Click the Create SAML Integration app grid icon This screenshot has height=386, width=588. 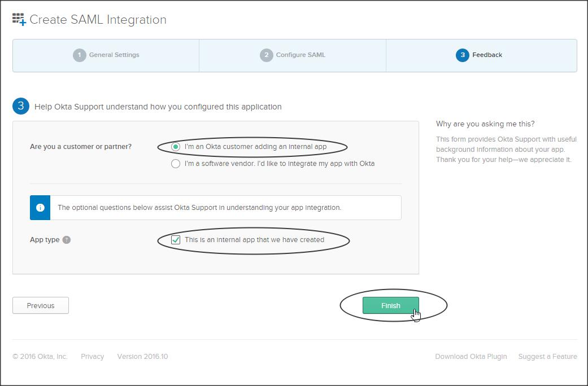[19, 20]
